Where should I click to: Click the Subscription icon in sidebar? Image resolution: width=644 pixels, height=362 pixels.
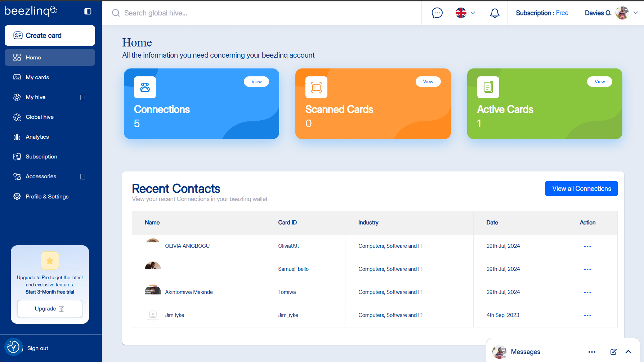[17, 157]
